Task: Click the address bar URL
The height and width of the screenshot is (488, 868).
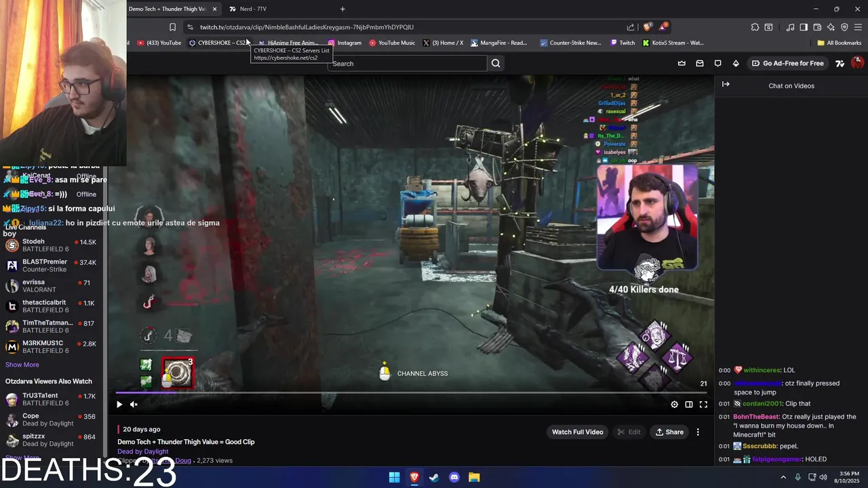Action: (x=307, y=27)
